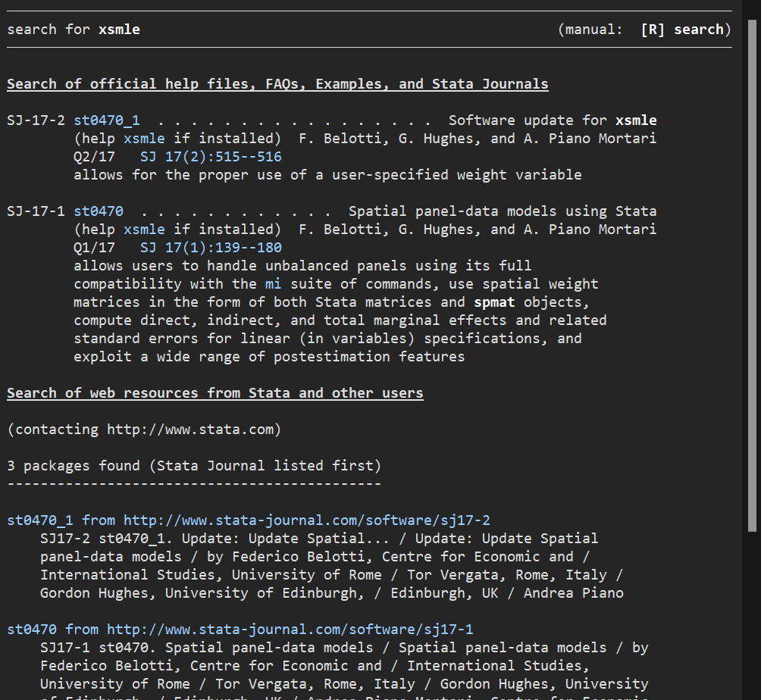Open help xsmle link under SJ-17-1 entry
761x700 pixels.
[x=143, y=230]
